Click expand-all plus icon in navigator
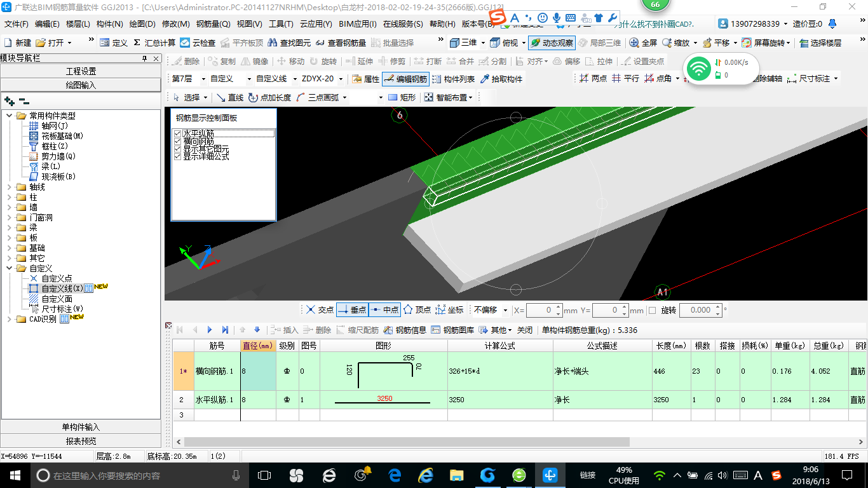 (x=9, y=101)
